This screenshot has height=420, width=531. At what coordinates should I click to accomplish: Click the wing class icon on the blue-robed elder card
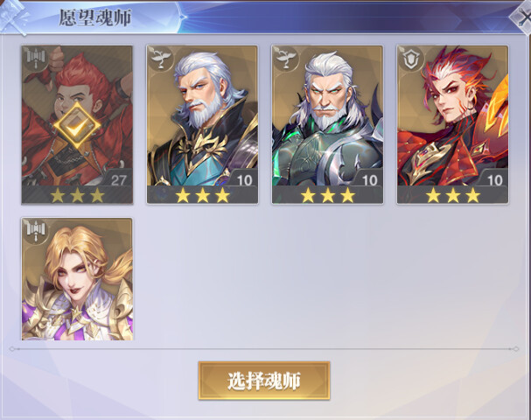(160, 58)
